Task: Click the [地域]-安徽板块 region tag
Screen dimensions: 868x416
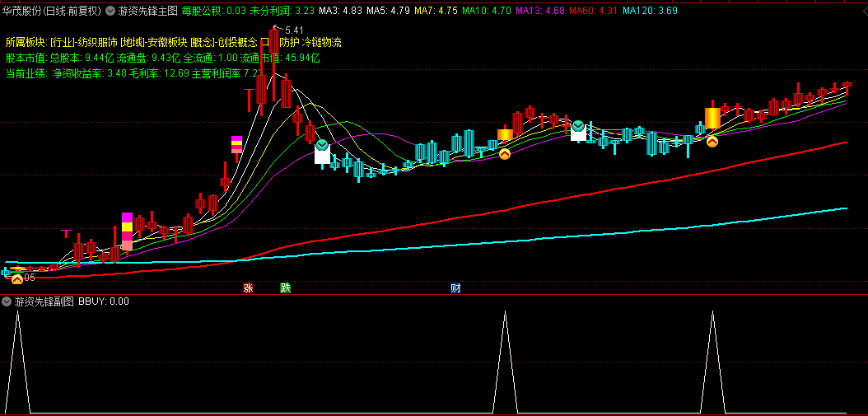Action: (x=154, y=42)
